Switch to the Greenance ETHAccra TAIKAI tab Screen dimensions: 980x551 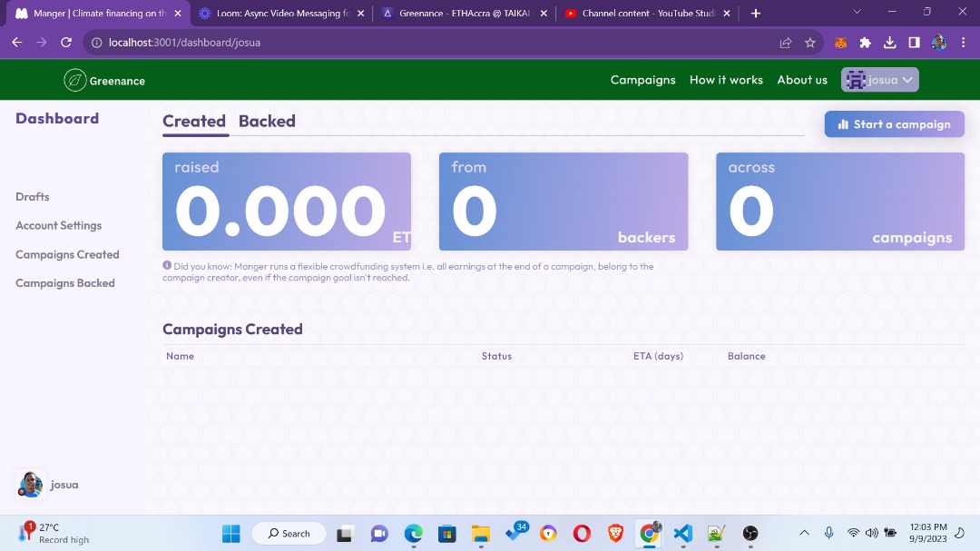[x=464, y=13]
